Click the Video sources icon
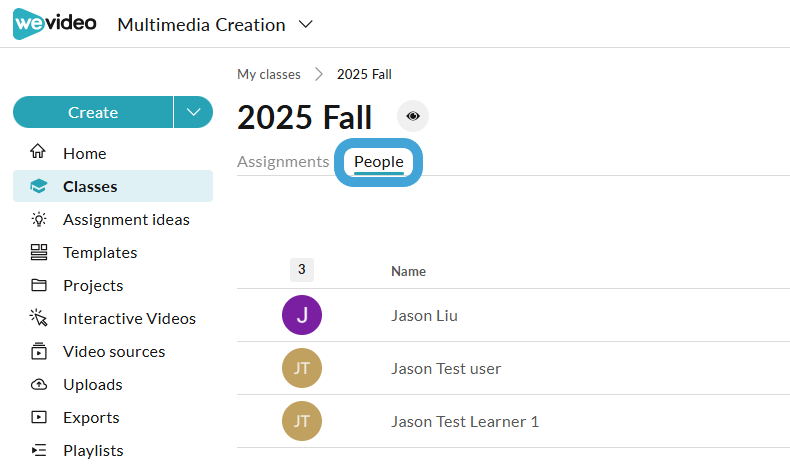This screenshot has height=469, width=790. tap(39, 351)
